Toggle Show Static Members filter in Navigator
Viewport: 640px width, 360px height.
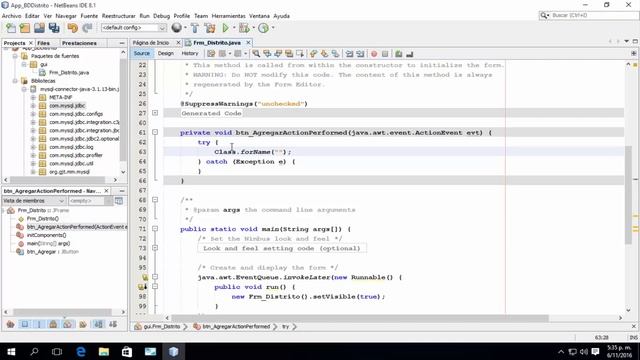39,324
